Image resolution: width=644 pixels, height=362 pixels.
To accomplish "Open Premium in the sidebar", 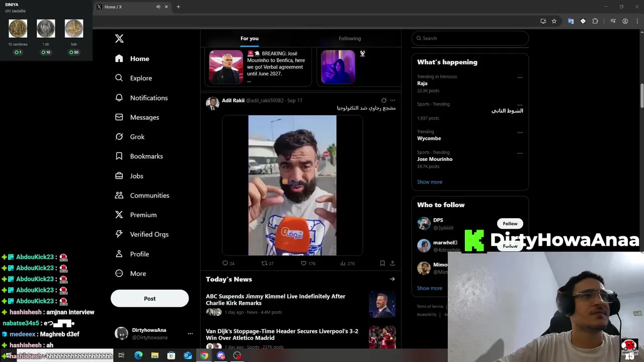I will (x=136, y=215).
